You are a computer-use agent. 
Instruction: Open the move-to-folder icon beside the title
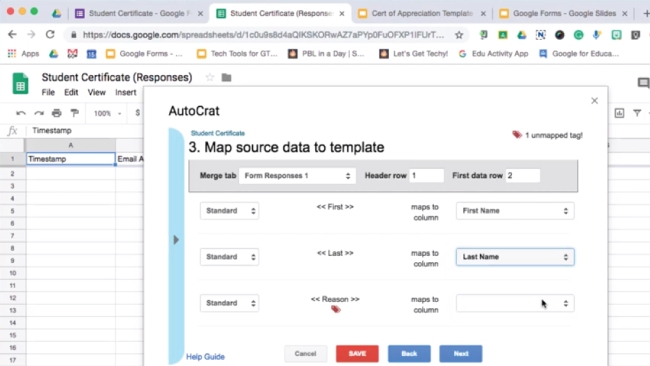coord(226,78)
